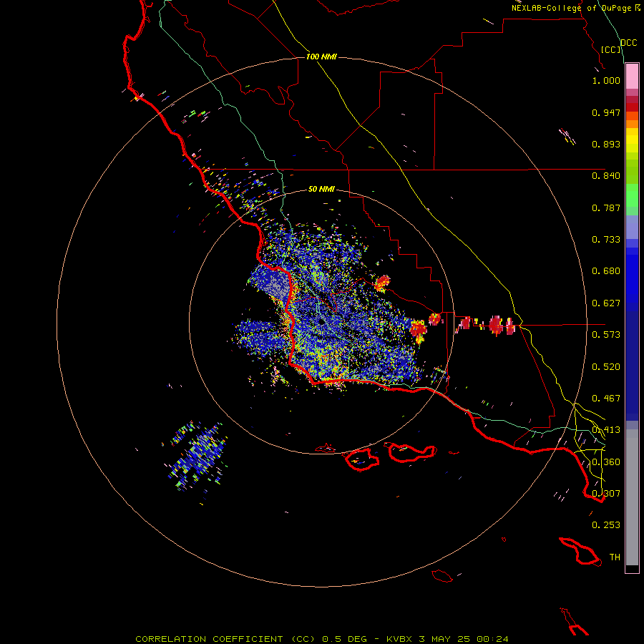Click the 0.680 scale value
This screenshot has width=644, height=644.
pos(606,271)
